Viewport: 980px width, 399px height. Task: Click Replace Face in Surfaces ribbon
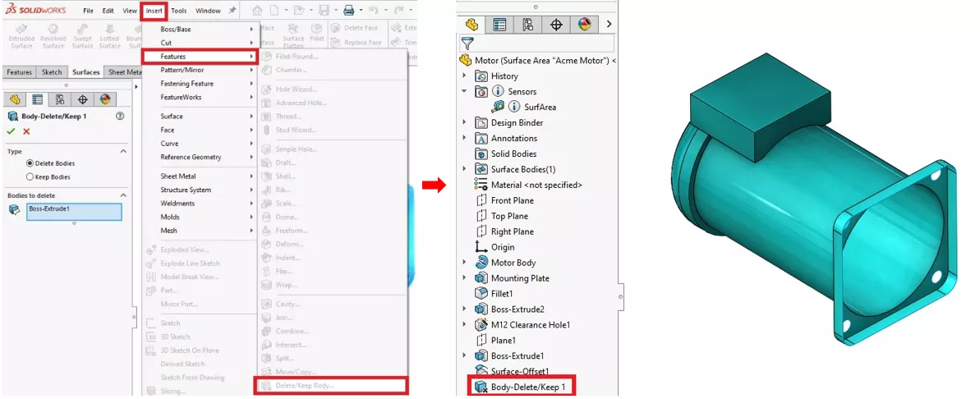(x=356, y=43)
